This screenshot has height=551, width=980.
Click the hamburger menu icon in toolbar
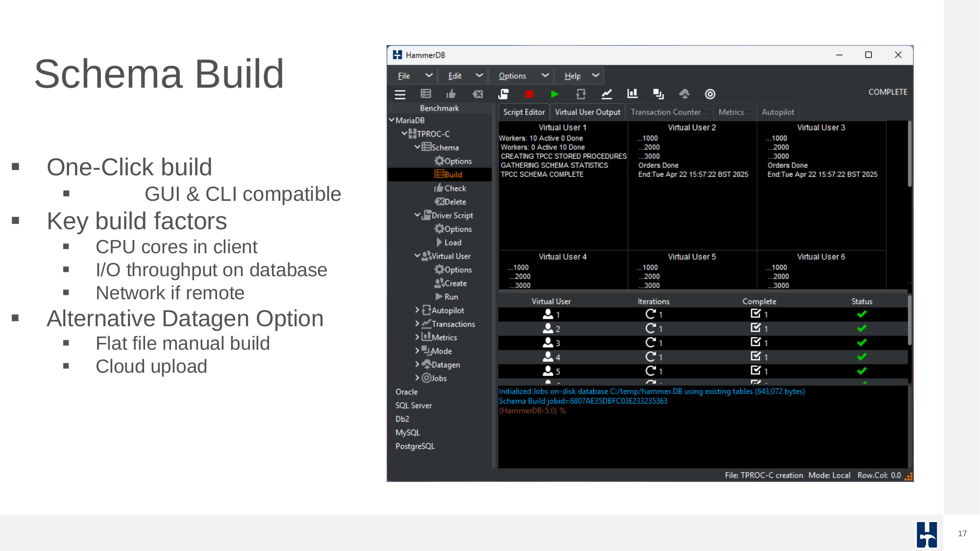(x=400, y=95)
